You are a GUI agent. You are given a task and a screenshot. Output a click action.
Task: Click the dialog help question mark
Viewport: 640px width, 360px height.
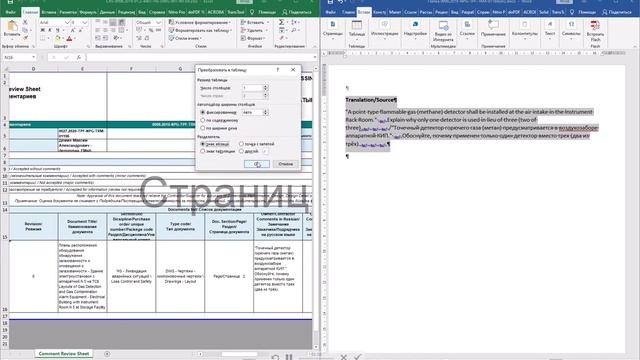pos(278,70)
